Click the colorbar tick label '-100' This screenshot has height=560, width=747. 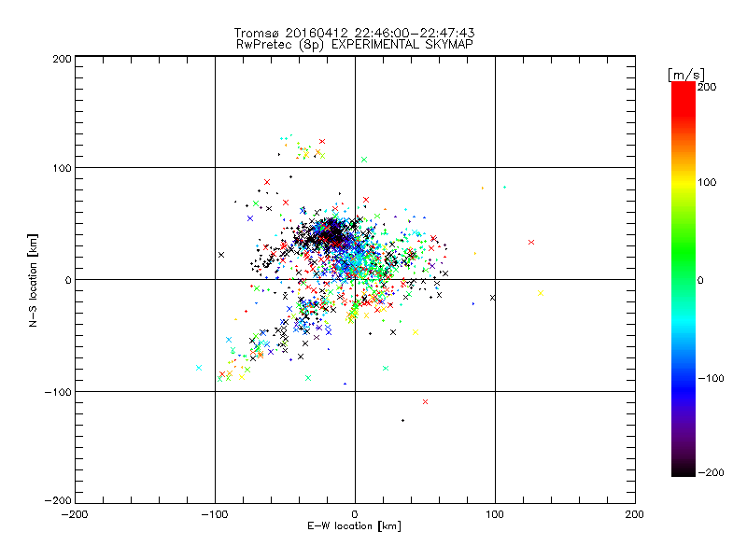pyautogui.click(x=711, y=379)
